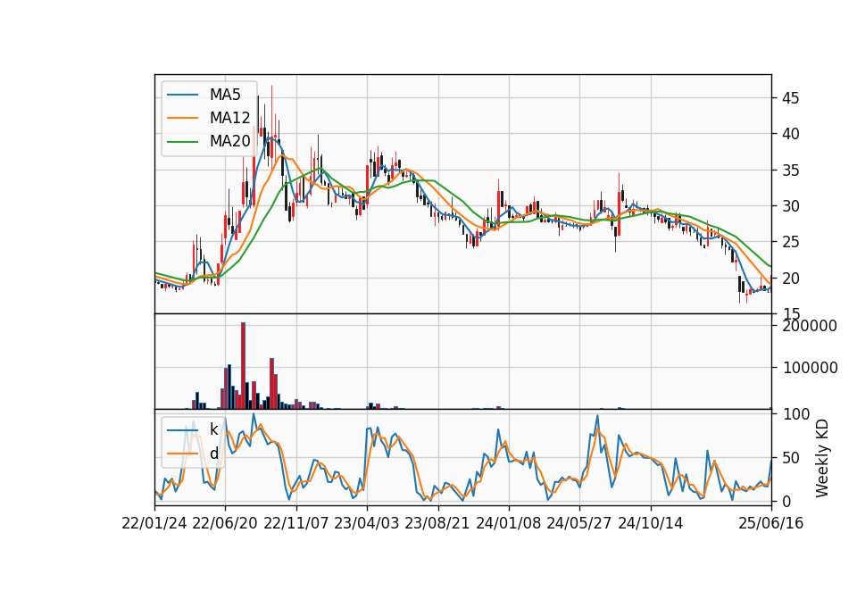This screenshot has height=616, width=857.
Task: Click the 200000 volume axis tick
Action: click(810, 326)
